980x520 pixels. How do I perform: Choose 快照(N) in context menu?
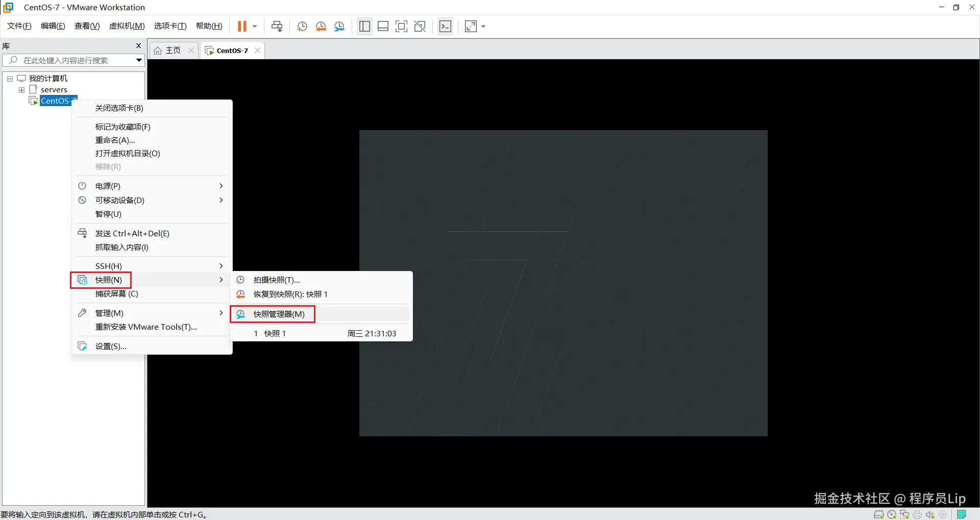[x=152, y=280]
